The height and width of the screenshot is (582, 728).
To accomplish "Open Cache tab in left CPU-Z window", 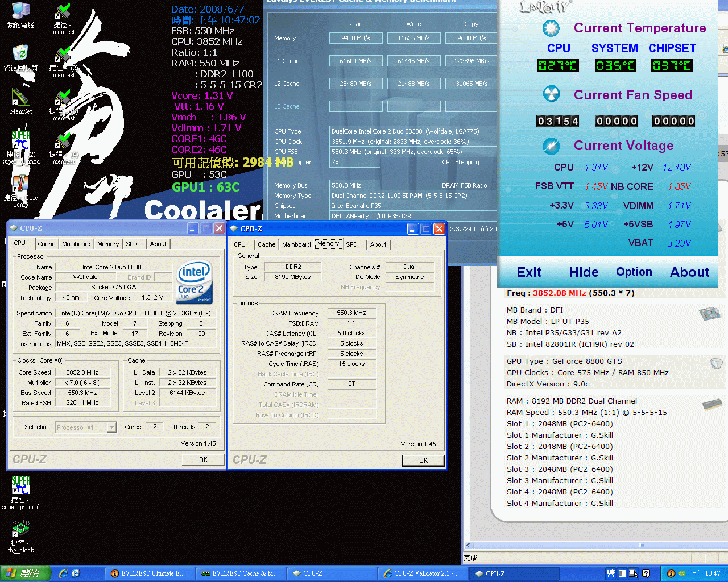I will 47,244.
